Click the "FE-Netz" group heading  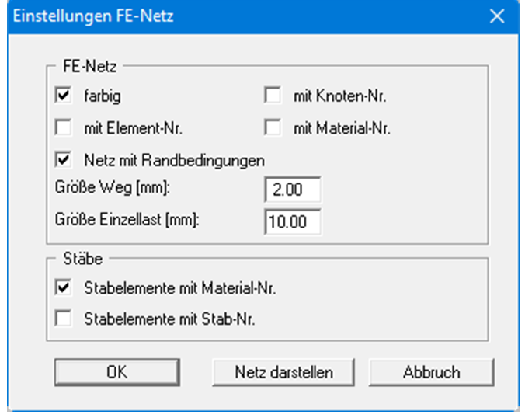tap(85, 67)
